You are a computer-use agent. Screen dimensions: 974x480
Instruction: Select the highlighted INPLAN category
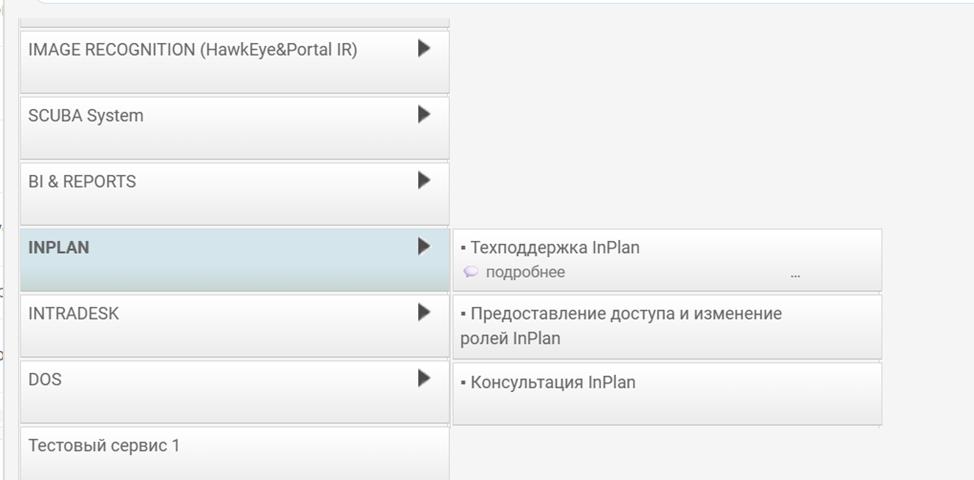(x=59, y=248)
